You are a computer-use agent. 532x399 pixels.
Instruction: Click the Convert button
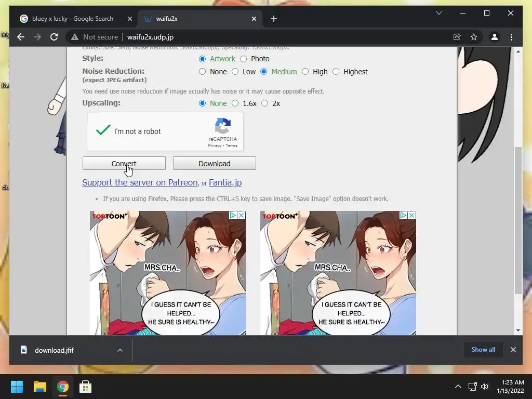[x=124, y=163]
